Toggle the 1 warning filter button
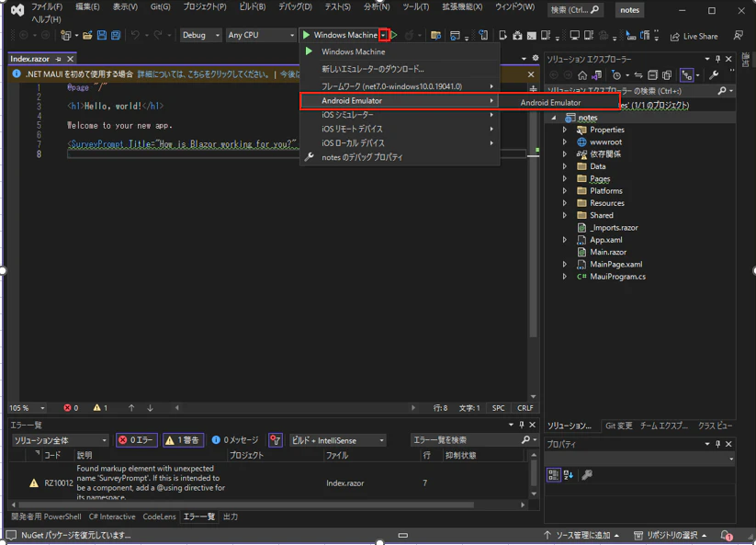 coord(183,440)
